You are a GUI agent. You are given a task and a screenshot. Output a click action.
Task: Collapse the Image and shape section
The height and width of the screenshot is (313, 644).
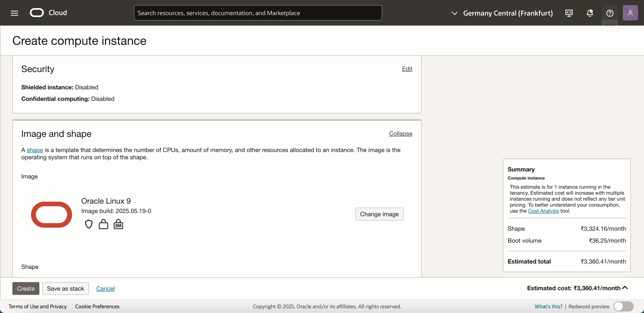point(401,134)
